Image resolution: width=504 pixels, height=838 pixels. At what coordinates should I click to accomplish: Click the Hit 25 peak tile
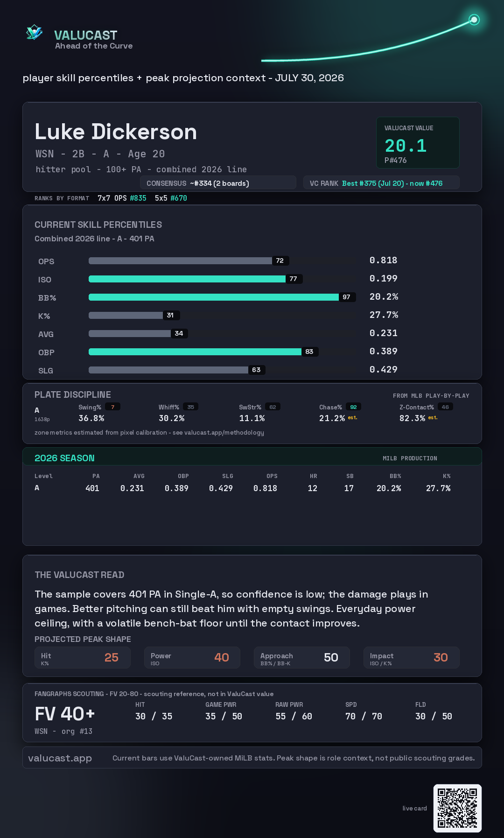(83, 657)
